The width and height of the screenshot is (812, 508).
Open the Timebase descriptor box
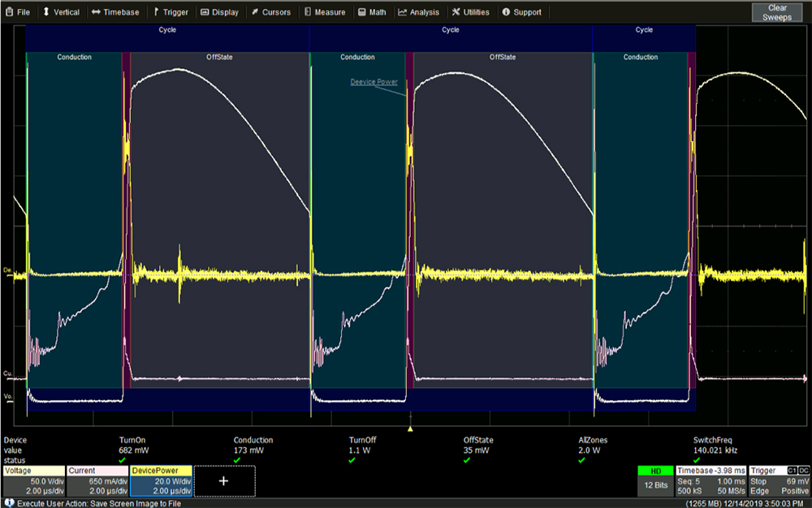coord(711,480)
